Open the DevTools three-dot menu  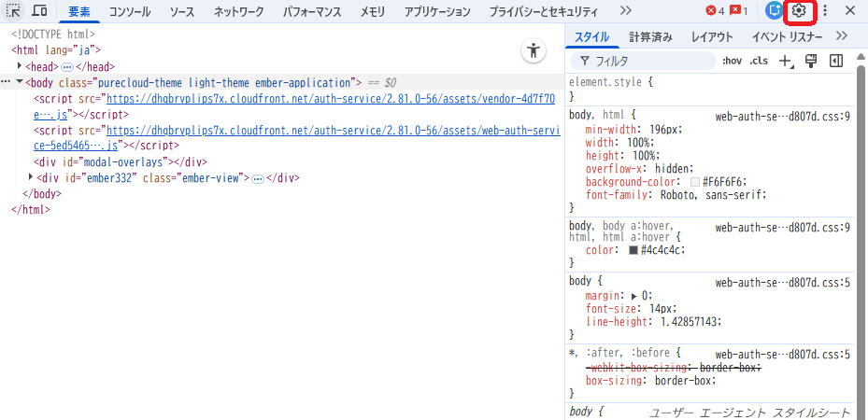coord(825,11)
